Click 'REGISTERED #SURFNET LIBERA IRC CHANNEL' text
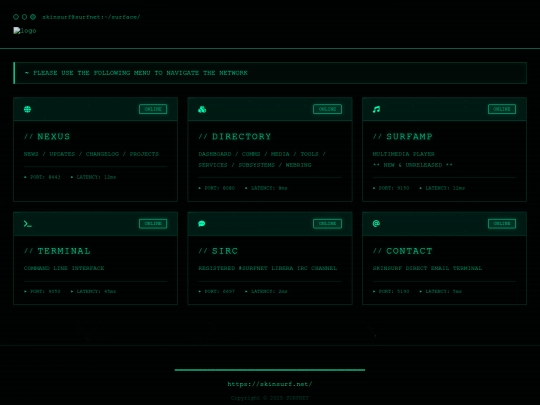 [x=268, y=268]
